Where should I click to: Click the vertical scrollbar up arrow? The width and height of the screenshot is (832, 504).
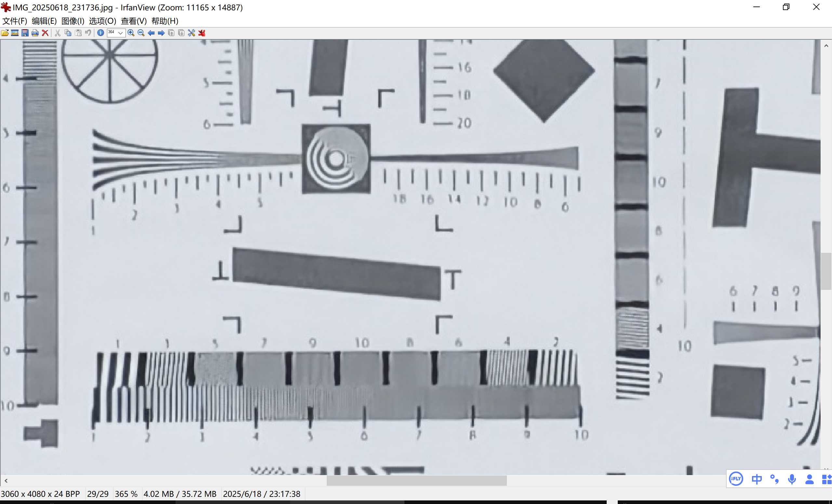click(826, 45)
